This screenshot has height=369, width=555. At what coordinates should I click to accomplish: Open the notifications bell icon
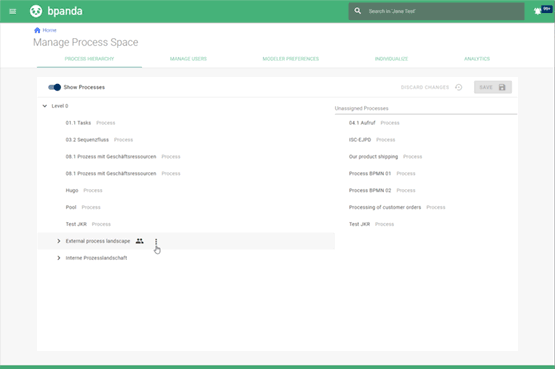(x=537, y=11)
